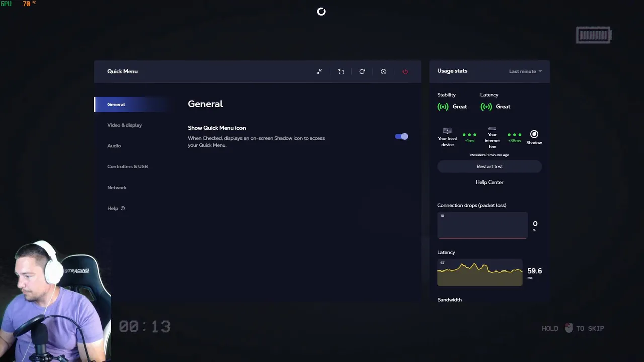Click the Usage stats title

[452, 71]
